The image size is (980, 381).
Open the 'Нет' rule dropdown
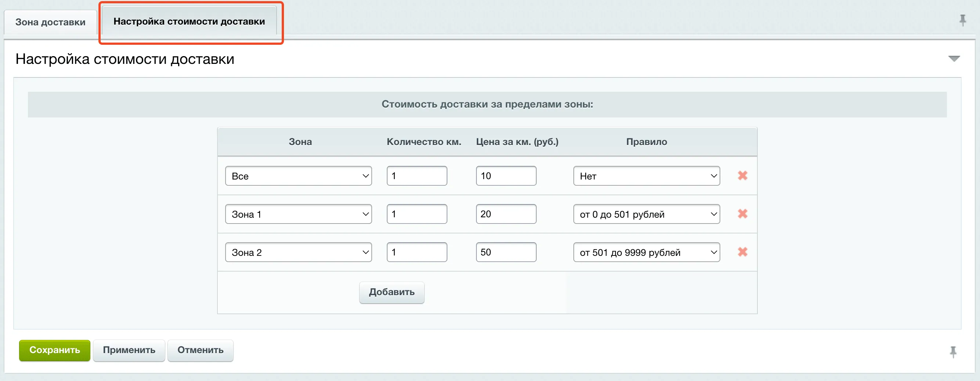tap(646, 176)
